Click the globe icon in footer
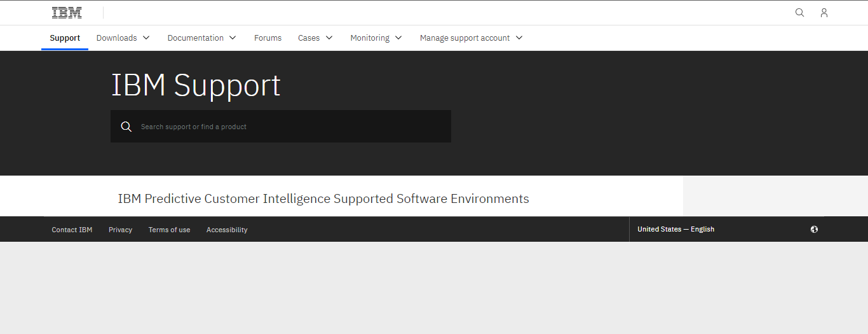Screen dimensions: 868x334 pyautogui.click(x=814, y=230)
